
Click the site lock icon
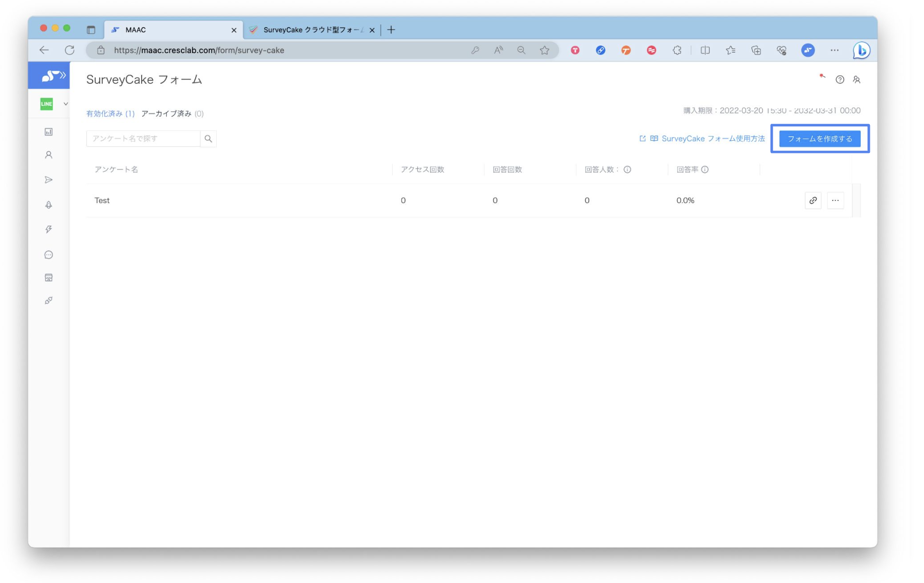(x=101, y=50)
